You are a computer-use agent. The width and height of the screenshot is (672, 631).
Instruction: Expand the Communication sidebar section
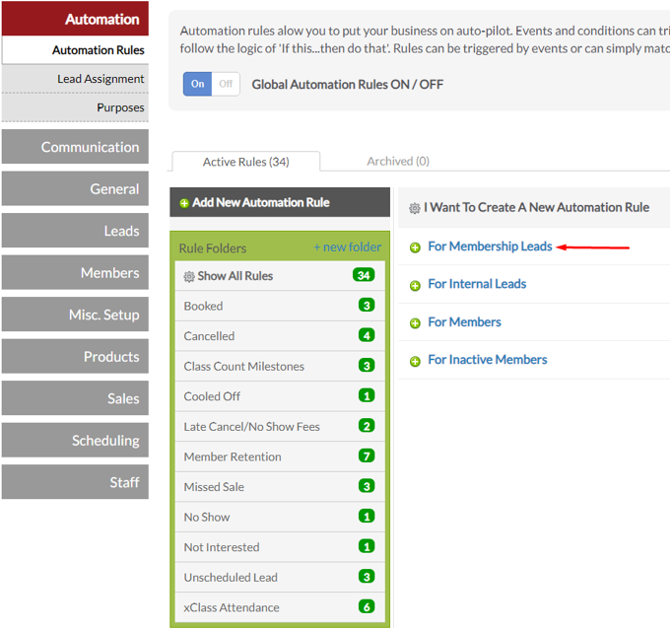[76, 147]
